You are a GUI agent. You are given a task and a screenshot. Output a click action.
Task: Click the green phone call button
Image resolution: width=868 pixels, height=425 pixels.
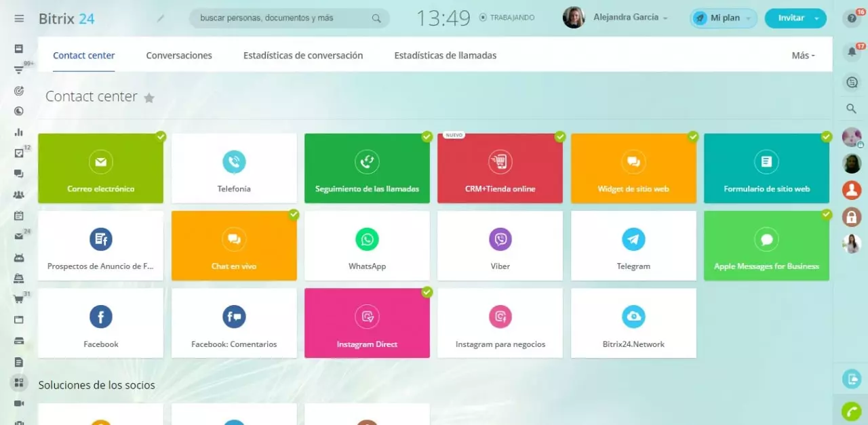coord(852,411)
